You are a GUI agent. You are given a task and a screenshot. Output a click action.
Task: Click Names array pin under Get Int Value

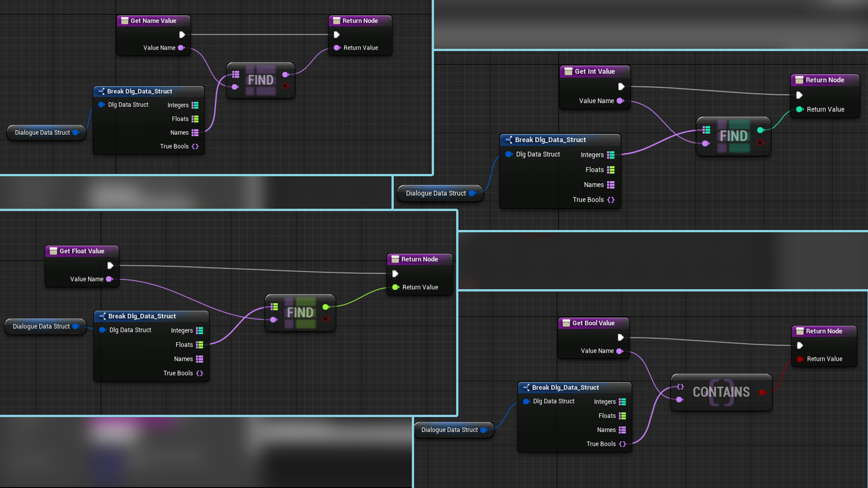tap(611, 185)
